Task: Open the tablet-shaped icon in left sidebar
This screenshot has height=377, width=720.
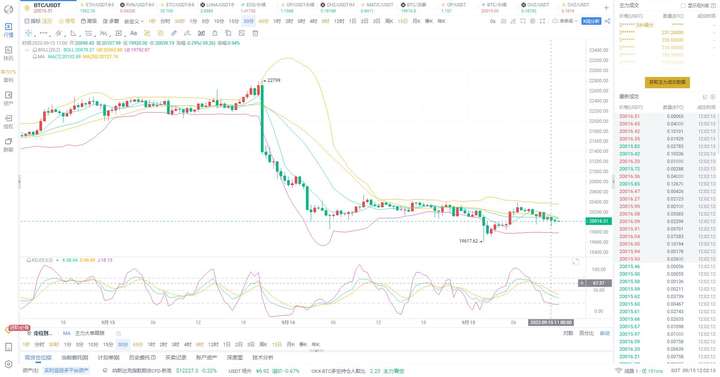Action: pos(8,347)
